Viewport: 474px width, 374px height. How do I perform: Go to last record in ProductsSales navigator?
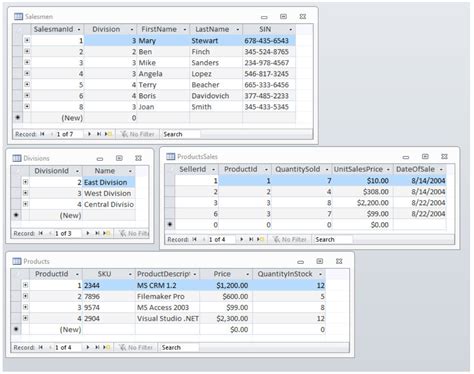[x=251, y=239]
